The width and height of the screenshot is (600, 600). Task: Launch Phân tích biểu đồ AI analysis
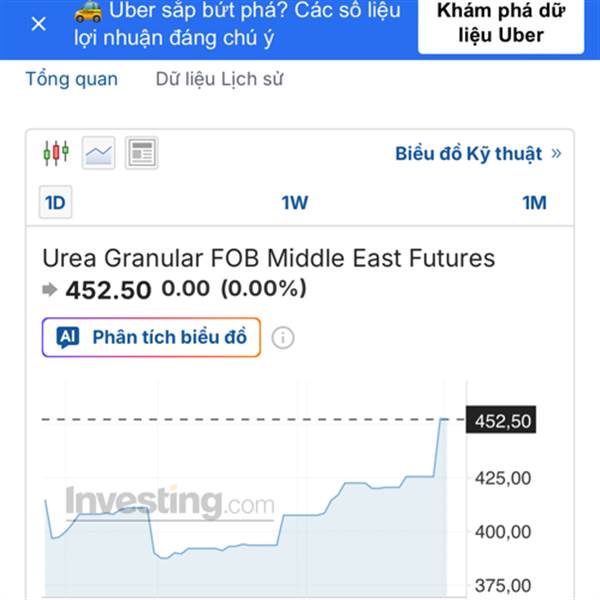[x=152, y=337]
